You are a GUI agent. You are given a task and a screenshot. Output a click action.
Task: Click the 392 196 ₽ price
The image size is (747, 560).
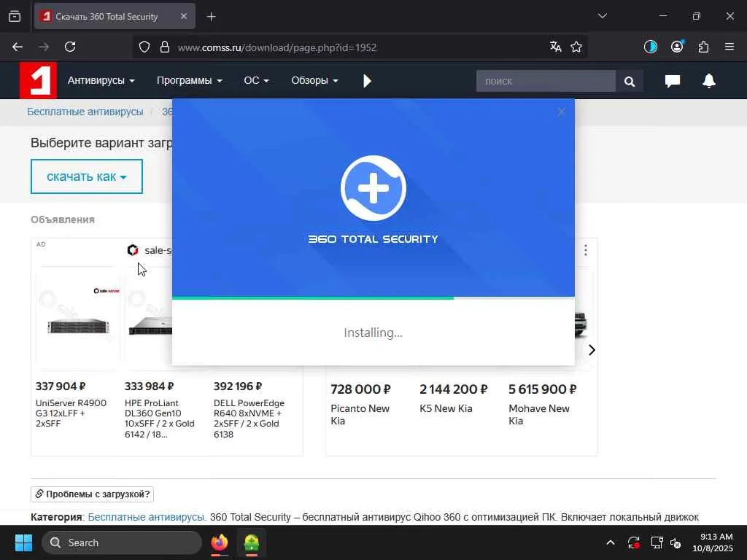tap(238, 386)
